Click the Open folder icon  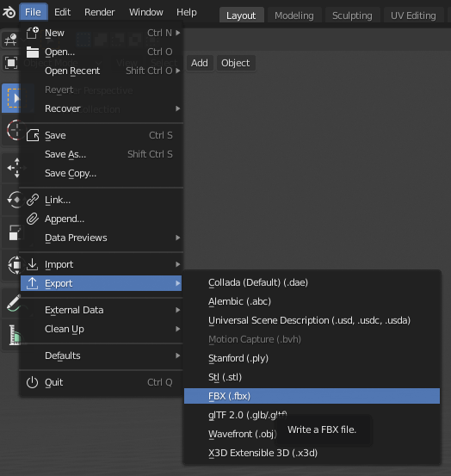(32, 52)
